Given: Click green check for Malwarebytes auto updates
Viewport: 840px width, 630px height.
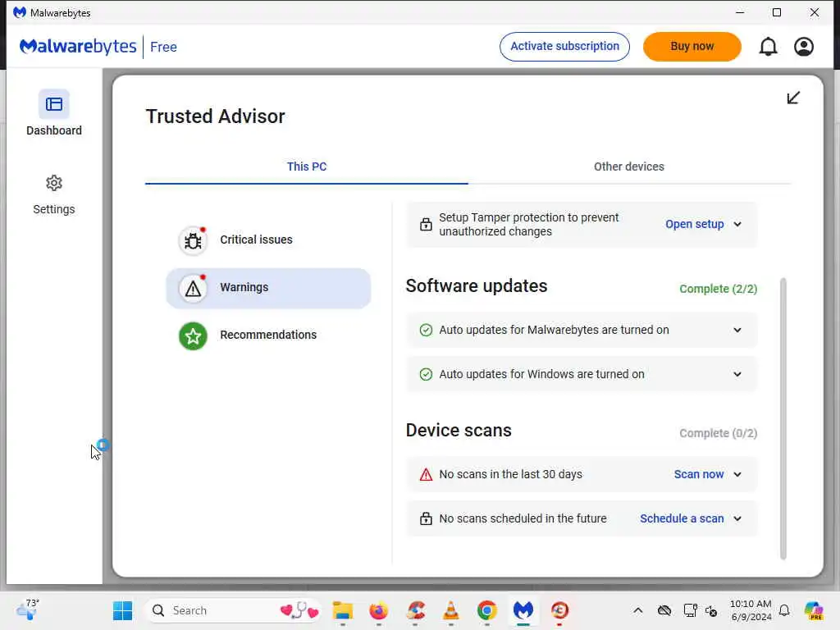Looking at the screenshot, I should pyautogui.click(x=426, y=330).
